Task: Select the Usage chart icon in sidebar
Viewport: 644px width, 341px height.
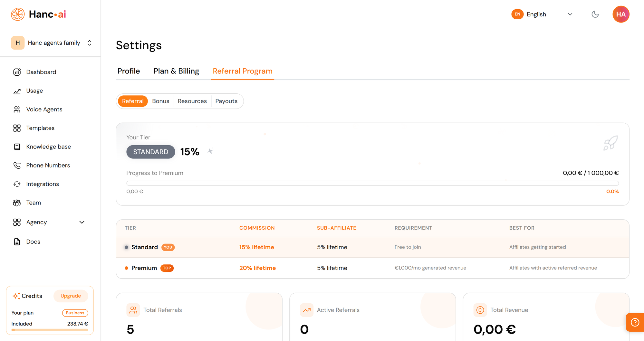Action: point(17,90)
